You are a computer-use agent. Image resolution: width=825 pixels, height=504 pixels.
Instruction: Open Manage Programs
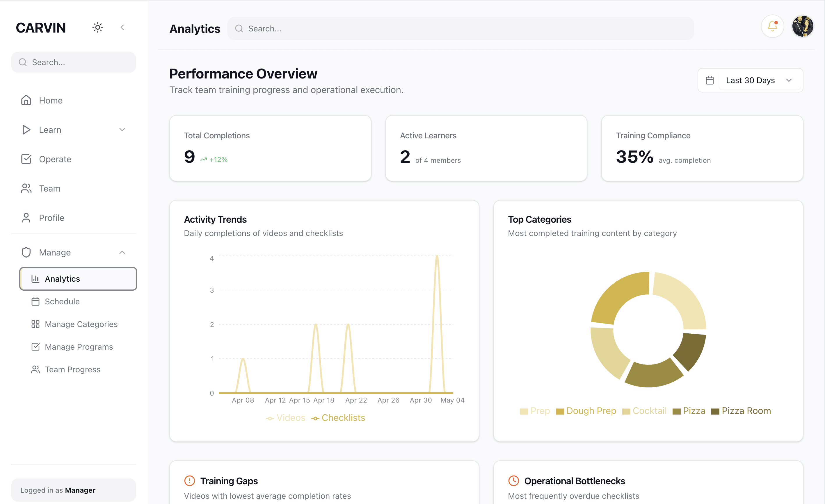pyautogui.click(x=78, y=347)
